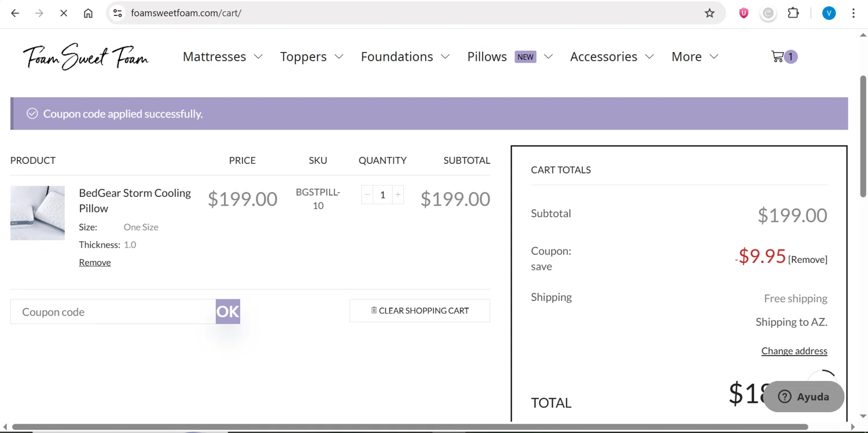868x433 pixels.
Task: Click the NEW badge beside Pillows
Action: 525,57
